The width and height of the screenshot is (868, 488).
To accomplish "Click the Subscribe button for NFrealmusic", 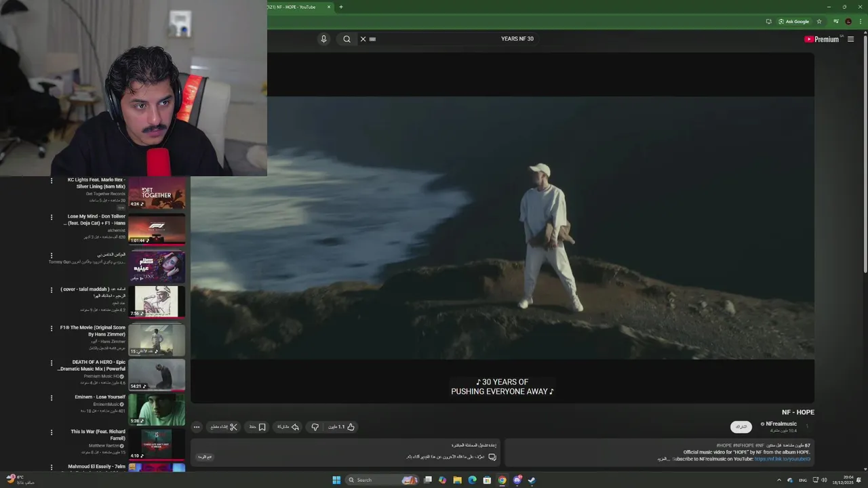I will [741, 427].
